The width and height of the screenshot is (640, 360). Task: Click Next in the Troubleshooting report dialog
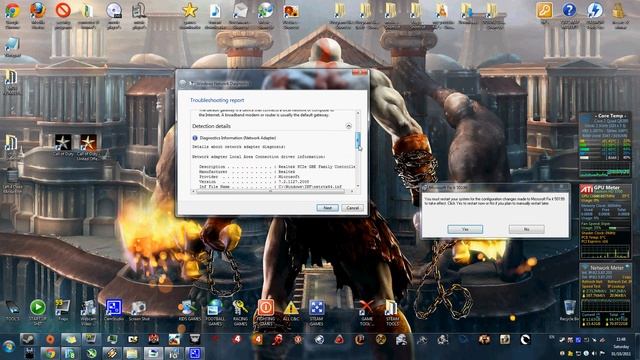click(327, 208)
